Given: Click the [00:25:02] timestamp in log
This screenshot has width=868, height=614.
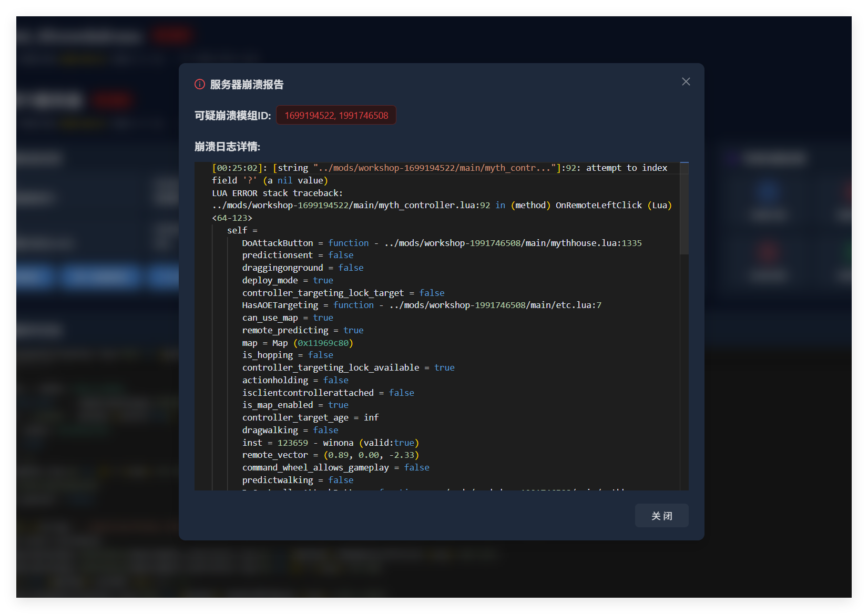Looking at the screenshot, I should tap(237, 168).
